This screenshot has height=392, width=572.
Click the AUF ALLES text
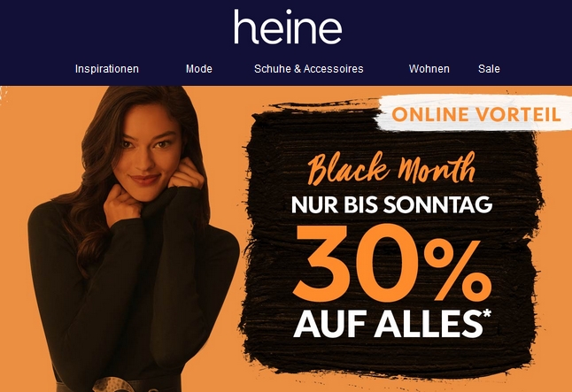coord(388,324)
